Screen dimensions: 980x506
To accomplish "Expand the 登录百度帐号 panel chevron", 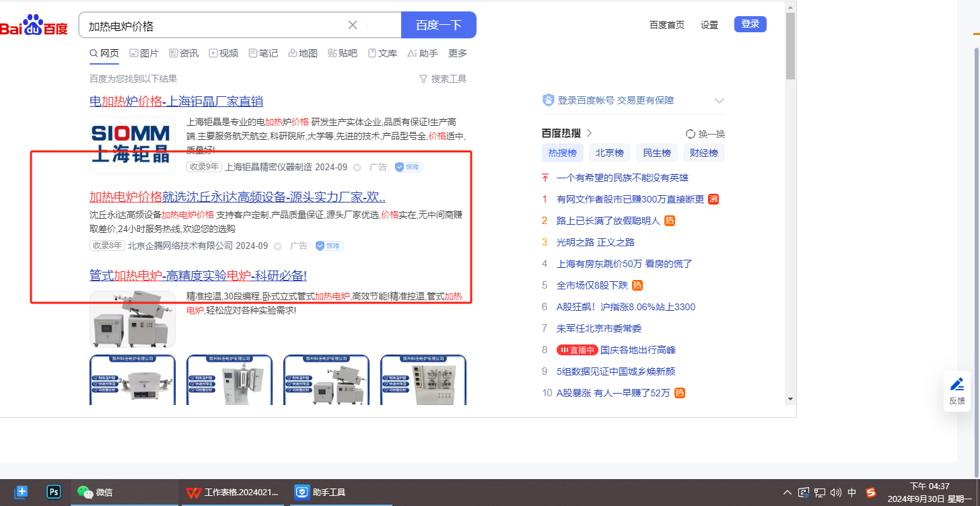I will point(719,101).
